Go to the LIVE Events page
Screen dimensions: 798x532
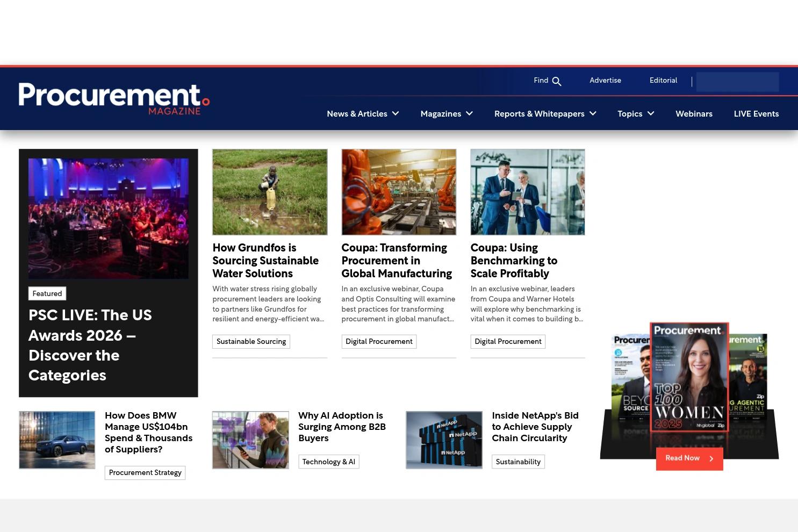pyautogui.click(x=756, y=114)
